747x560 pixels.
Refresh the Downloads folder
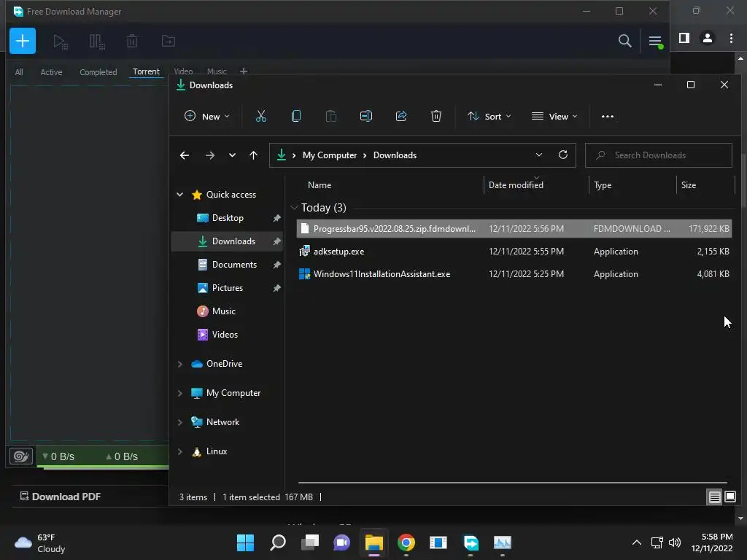562,155
